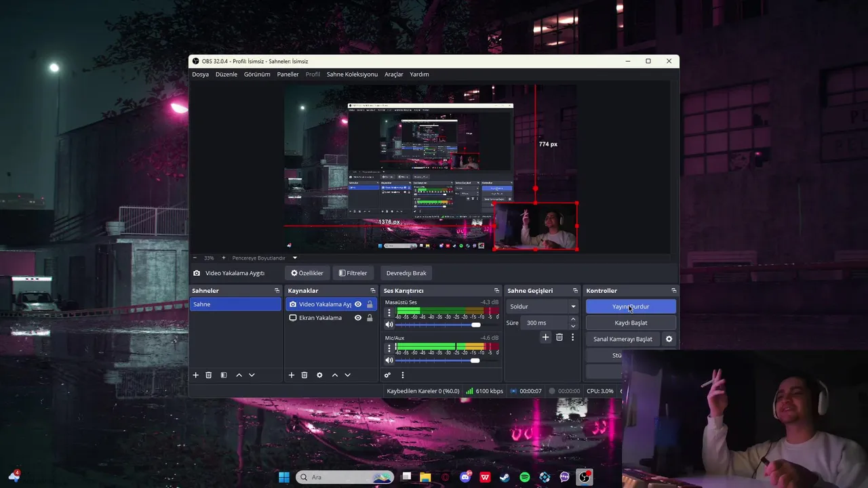Viewport: 868px width, 488px height.
Task: Open Sahne Koleksiyonu menu
Action: pos(352,75)
